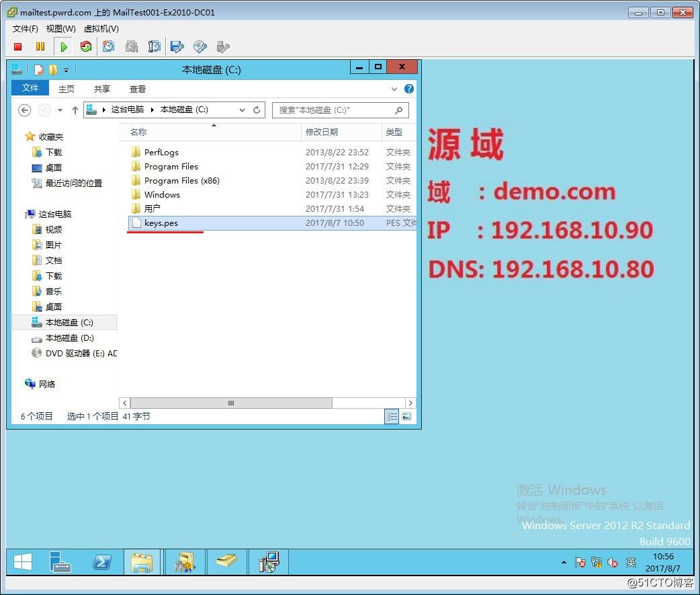
Task: Click the blue Help question icon
Action: (409, 89)
